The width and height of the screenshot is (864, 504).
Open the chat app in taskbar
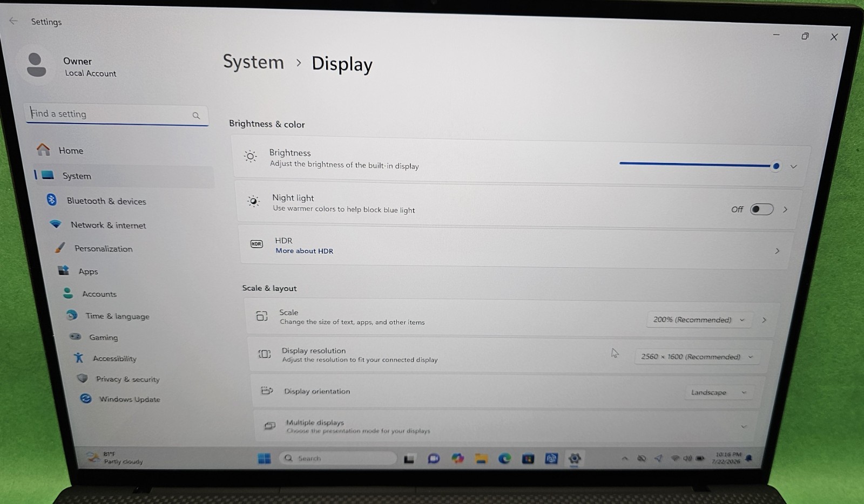(x=434, y=459)
